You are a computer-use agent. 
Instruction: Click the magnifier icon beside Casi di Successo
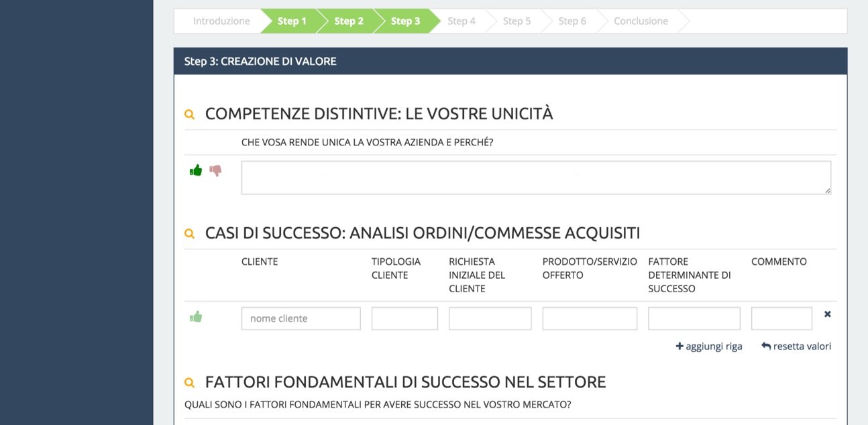[189, 234]
